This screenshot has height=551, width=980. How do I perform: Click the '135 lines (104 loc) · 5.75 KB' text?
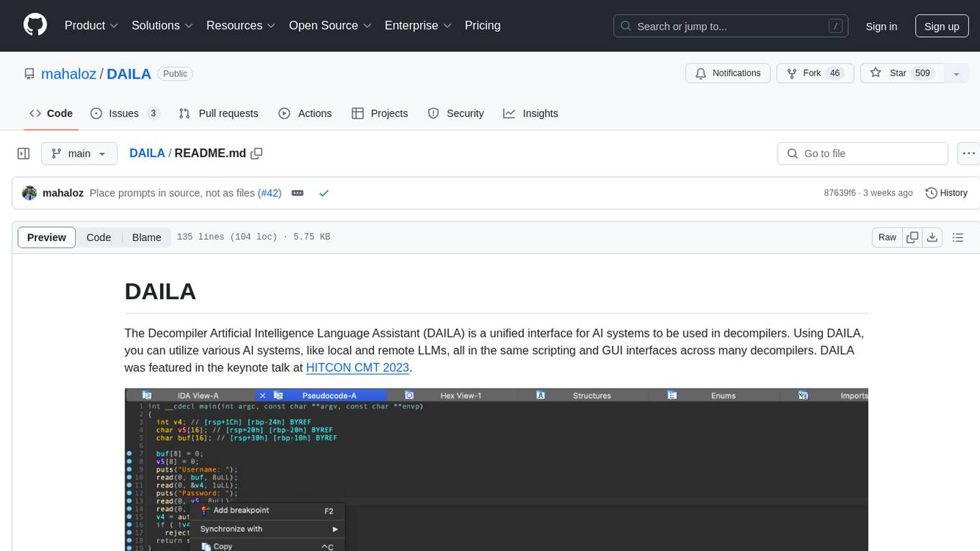254,237
